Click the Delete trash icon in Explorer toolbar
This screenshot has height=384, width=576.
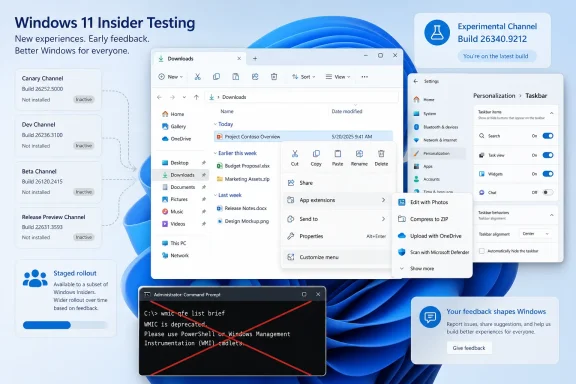274,77
